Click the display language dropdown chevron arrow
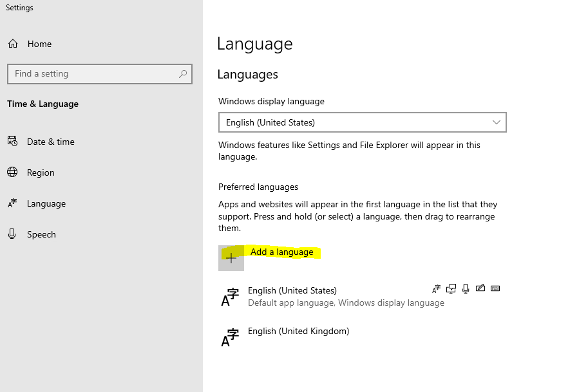The width and height of the screenshot is (588, 392). 497,122
